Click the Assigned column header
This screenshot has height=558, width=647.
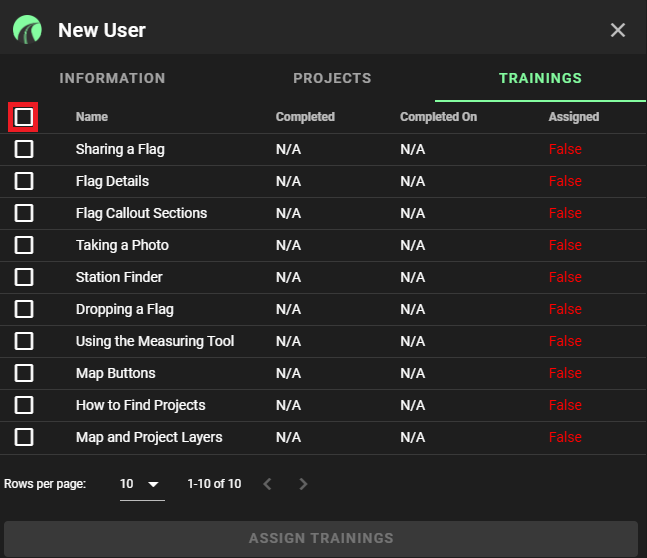point(574,117)
